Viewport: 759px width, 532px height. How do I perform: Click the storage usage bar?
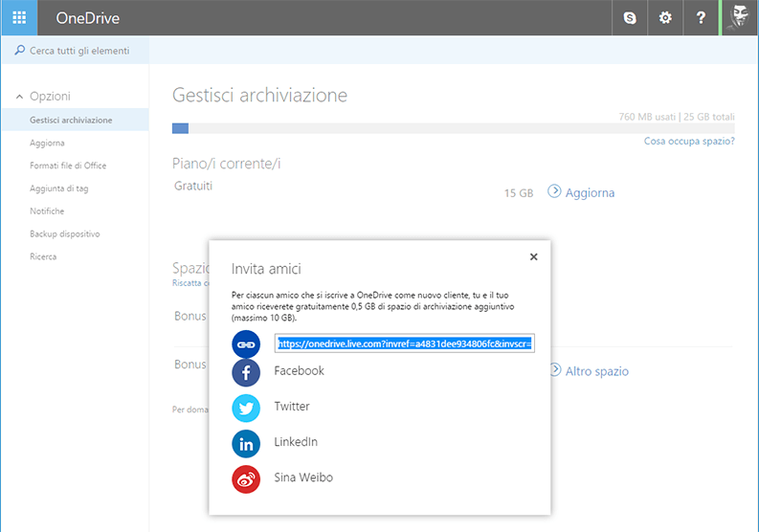pyautogui.click(x=453, y=128)
